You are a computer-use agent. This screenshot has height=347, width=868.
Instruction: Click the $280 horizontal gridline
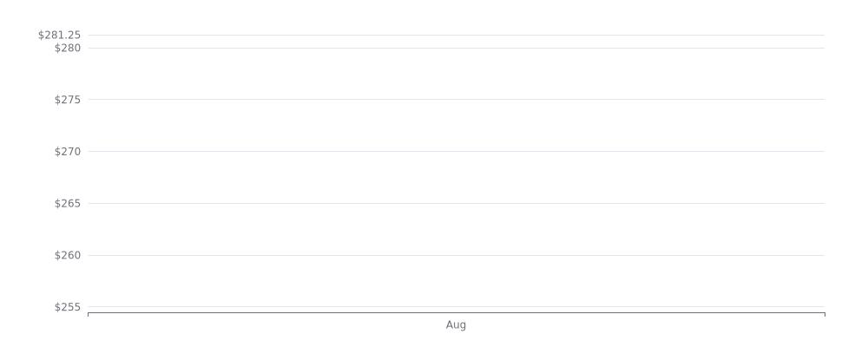457,48
